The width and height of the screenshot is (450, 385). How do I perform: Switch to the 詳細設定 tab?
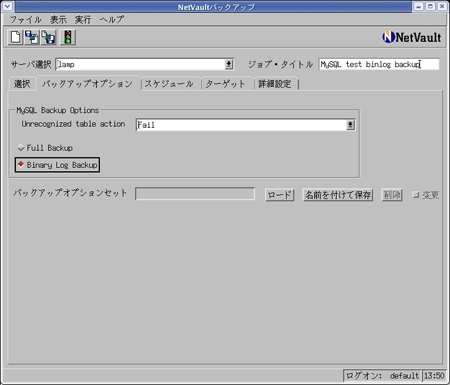point(275,84)
